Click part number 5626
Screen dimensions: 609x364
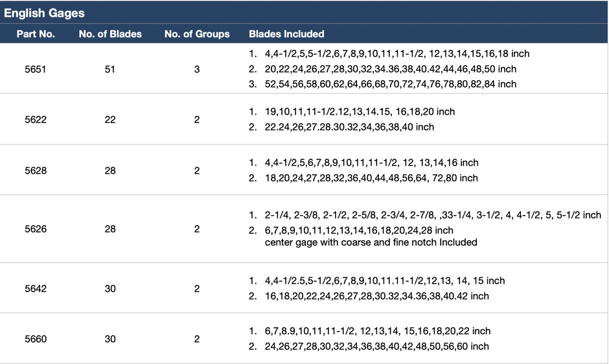[x=36, y=229]
